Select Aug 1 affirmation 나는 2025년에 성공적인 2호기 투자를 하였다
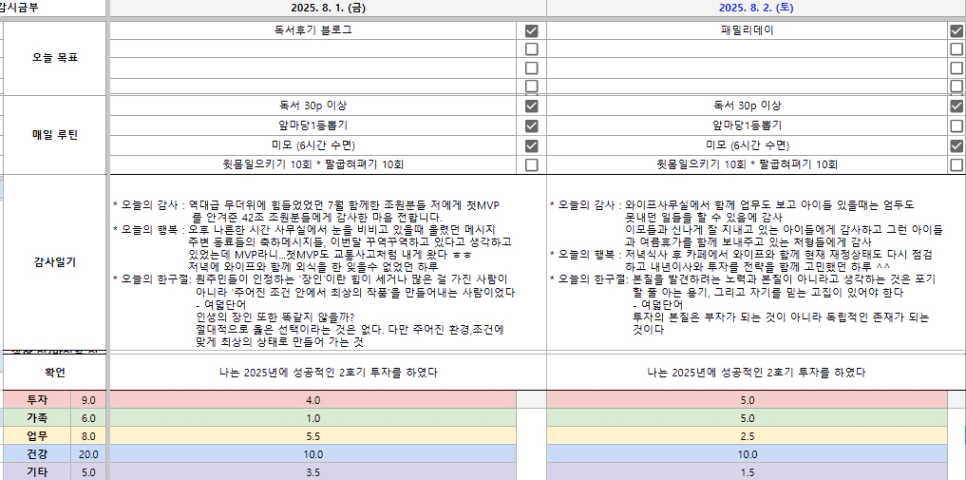This screenshot has width=966, height=480. click(327, 372)
